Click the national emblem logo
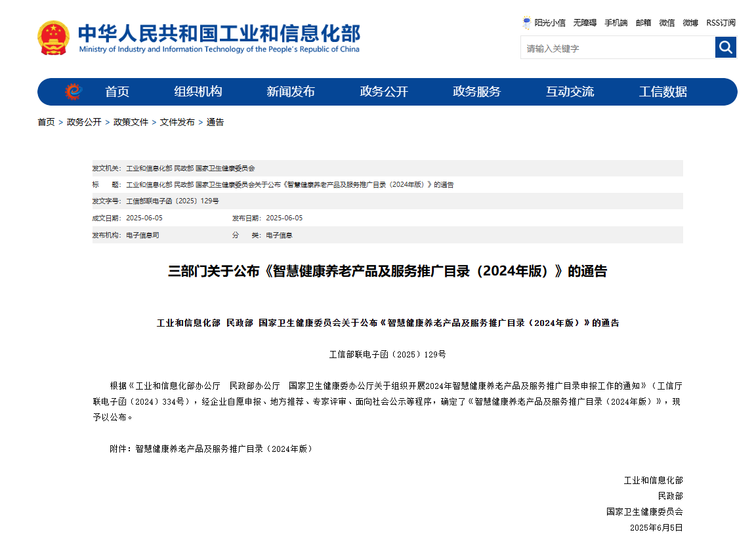 (x=54, y=37)
